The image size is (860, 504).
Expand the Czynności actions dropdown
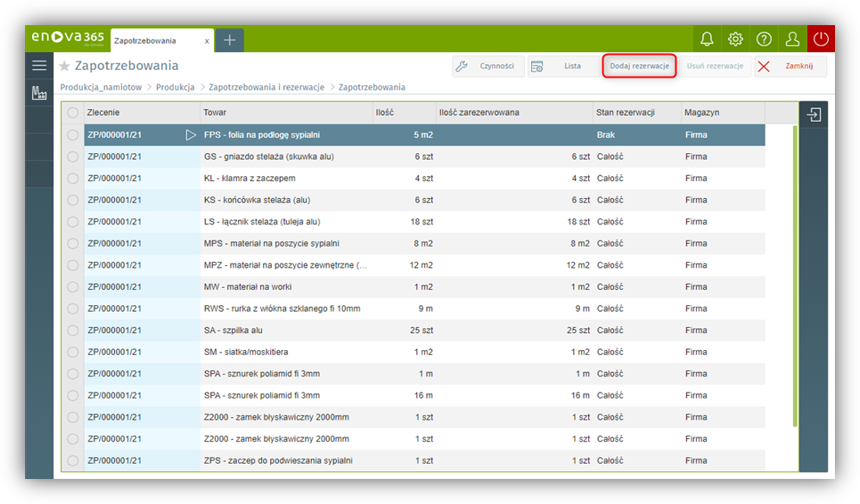coord(487,66)
